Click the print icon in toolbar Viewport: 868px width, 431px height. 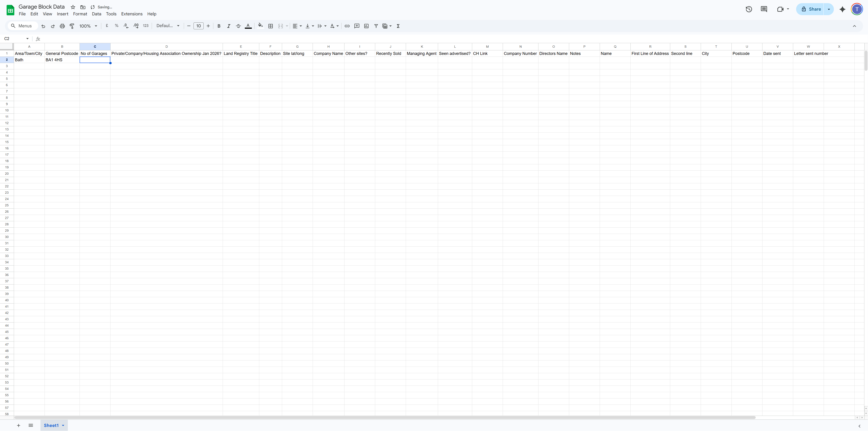pyautogui.click(x=62, y=26)
